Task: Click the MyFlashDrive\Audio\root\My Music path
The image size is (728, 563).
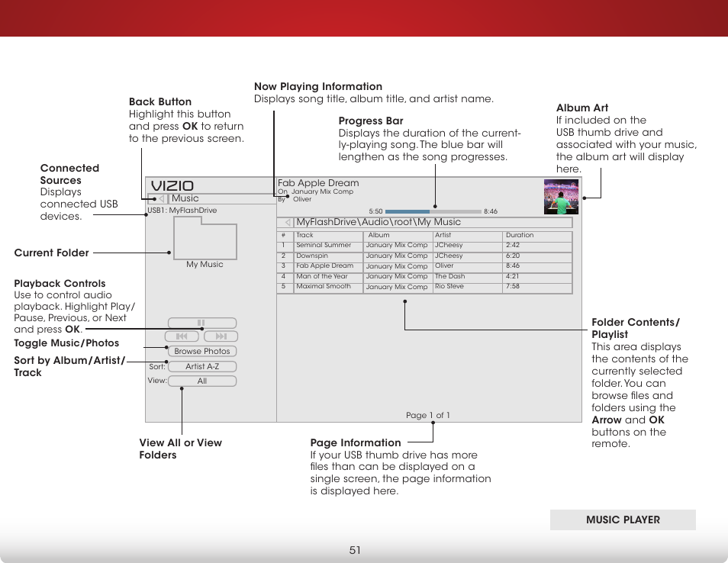Action: (378, 222)
